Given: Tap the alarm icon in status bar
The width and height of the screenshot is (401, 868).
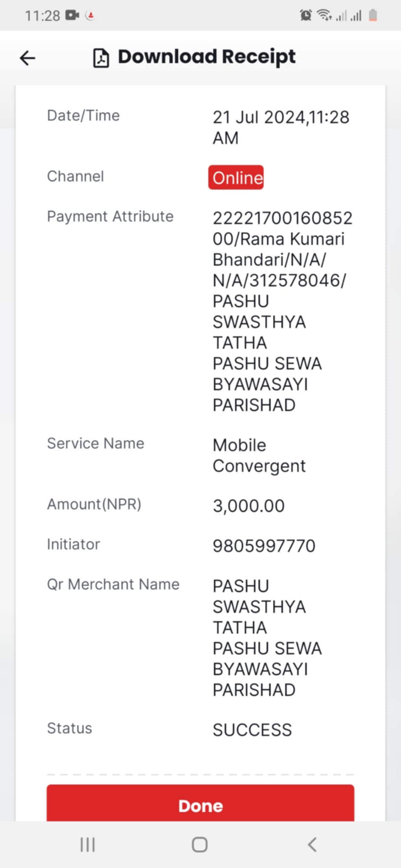Looking at the screenshot, I should (306, 16).
